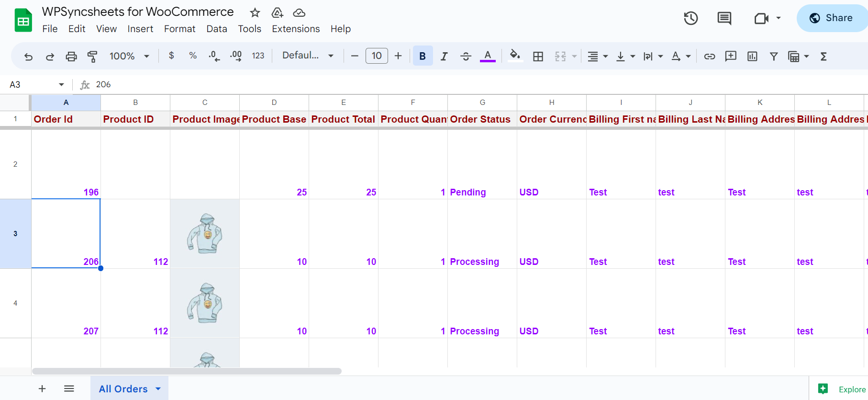Open the fill color bucket
This screenshot has height=400, width=868.
tap(515, 56)
